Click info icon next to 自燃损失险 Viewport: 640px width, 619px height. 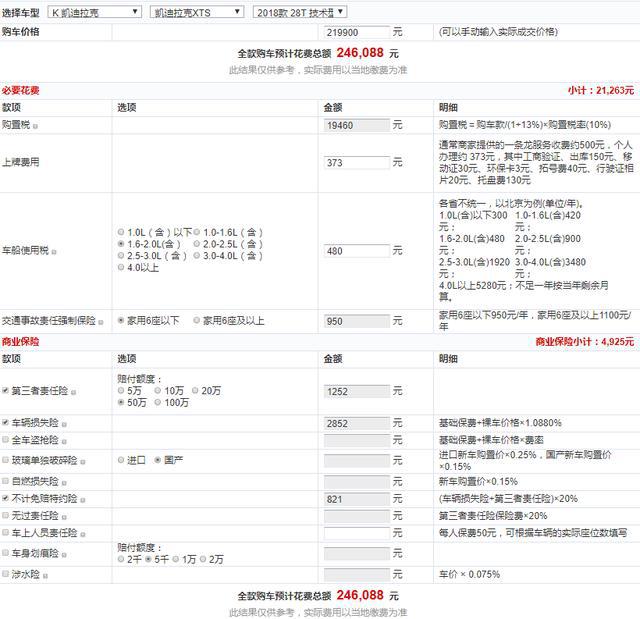click(64, 483)
